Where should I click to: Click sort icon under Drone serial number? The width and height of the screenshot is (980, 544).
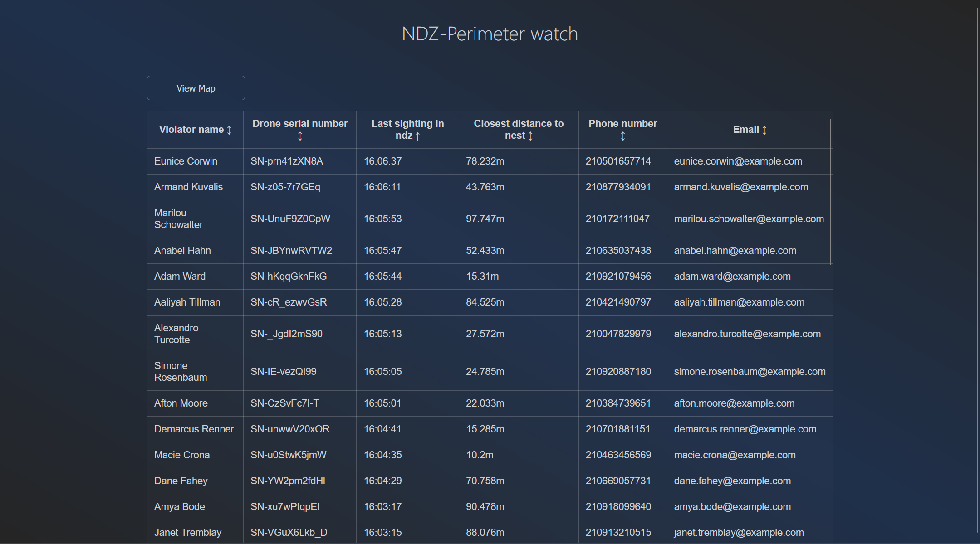(x=300, y=136)
